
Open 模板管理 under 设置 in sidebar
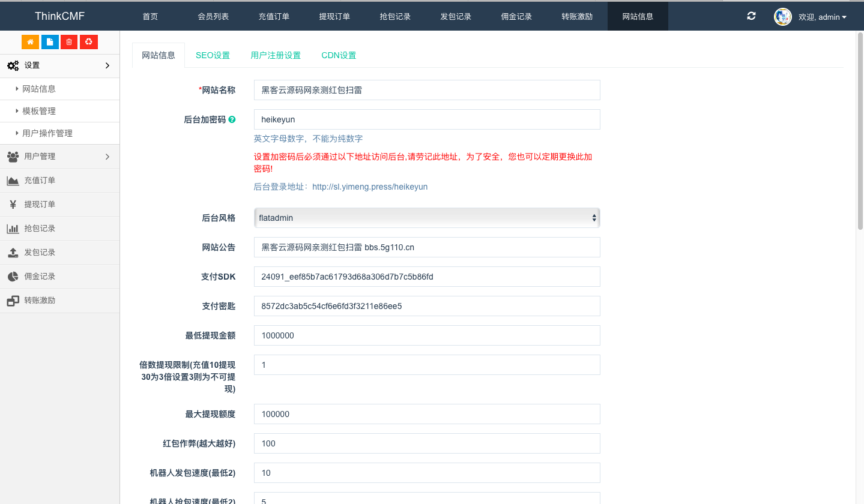(39, 111)
